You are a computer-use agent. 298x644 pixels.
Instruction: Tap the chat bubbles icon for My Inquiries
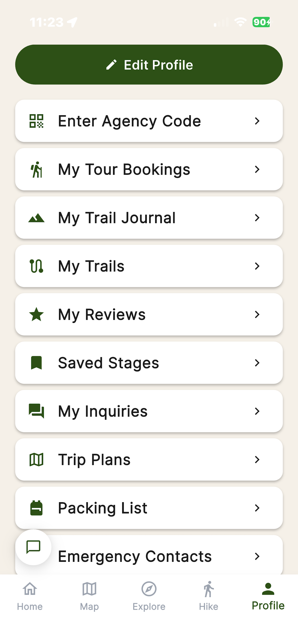point(36,411)
